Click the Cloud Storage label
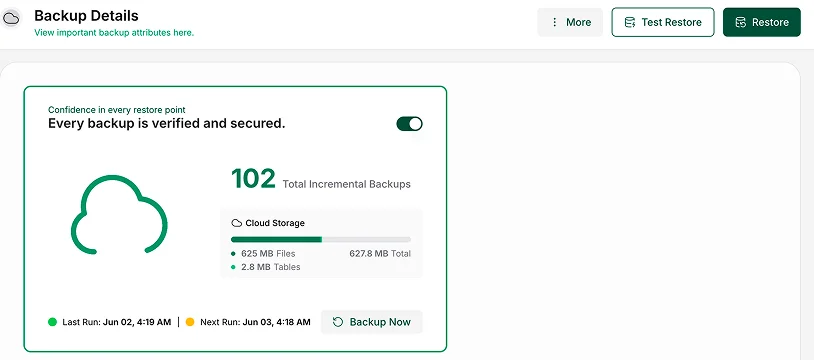Image resolution: width=814 pixels, height=360 pixels. pyautogui.click(x=275, y=223)
